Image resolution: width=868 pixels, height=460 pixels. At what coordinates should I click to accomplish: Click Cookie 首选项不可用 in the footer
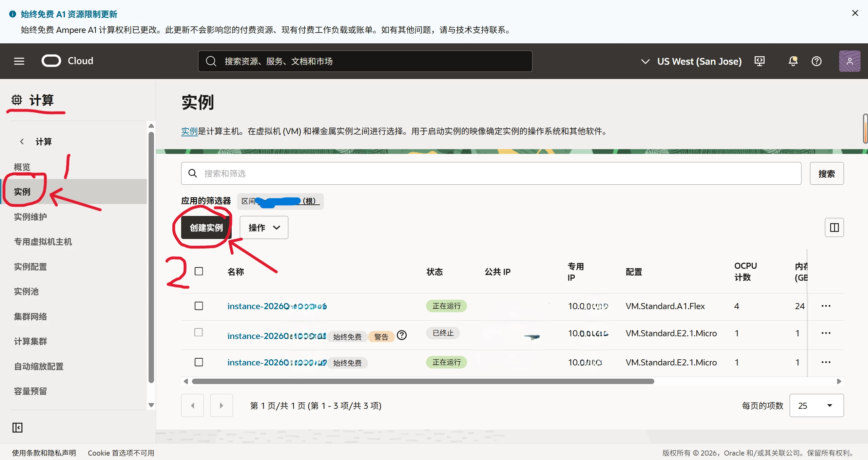pos(121,453)
